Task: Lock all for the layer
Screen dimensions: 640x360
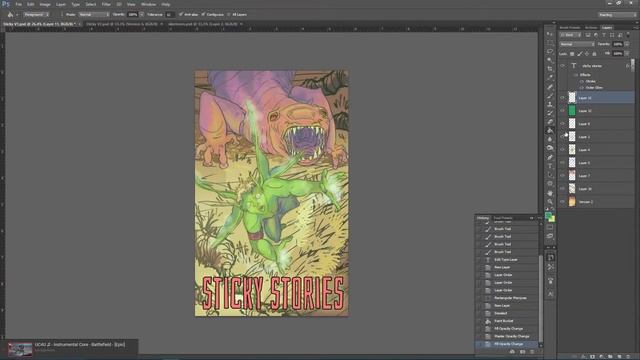Action: pyautogui.click(x=594, y=53)
